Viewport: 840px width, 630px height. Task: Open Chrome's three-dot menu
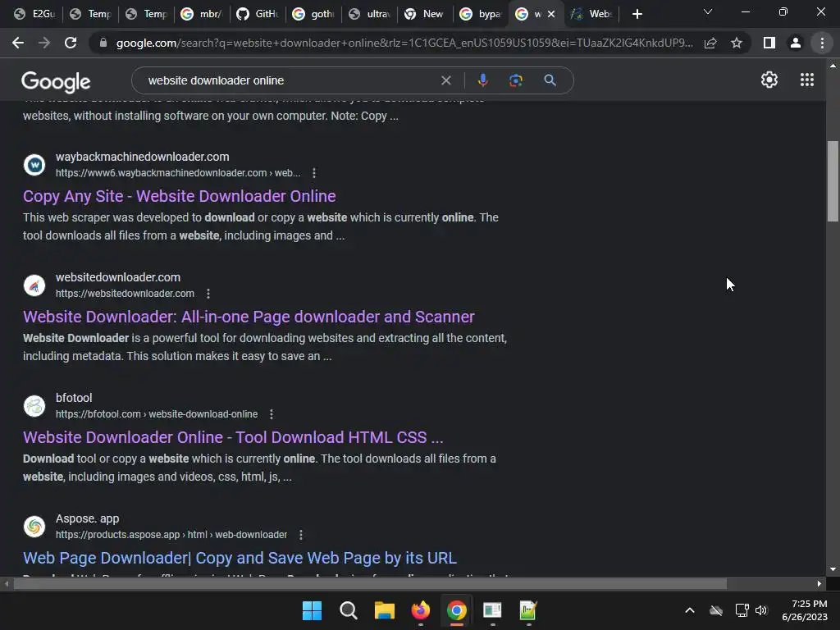coord(822,43)
